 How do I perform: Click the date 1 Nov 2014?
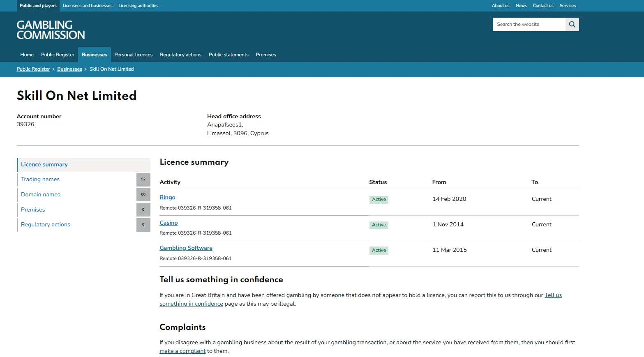[x=448, y=225]
